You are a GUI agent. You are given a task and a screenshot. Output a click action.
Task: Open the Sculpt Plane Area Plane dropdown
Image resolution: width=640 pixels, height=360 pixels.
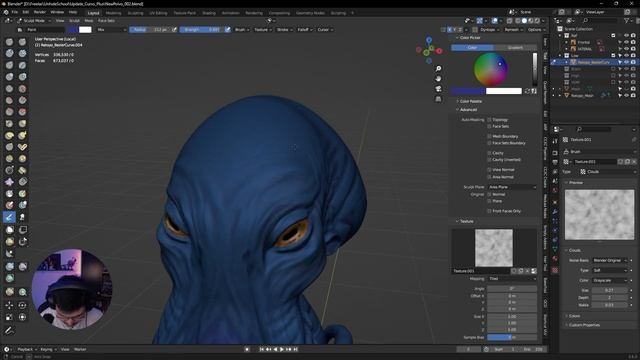(512, 187)
